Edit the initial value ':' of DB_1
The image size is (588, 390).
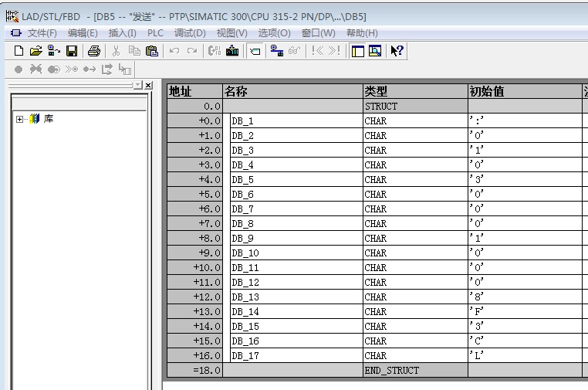click(525, 121)
